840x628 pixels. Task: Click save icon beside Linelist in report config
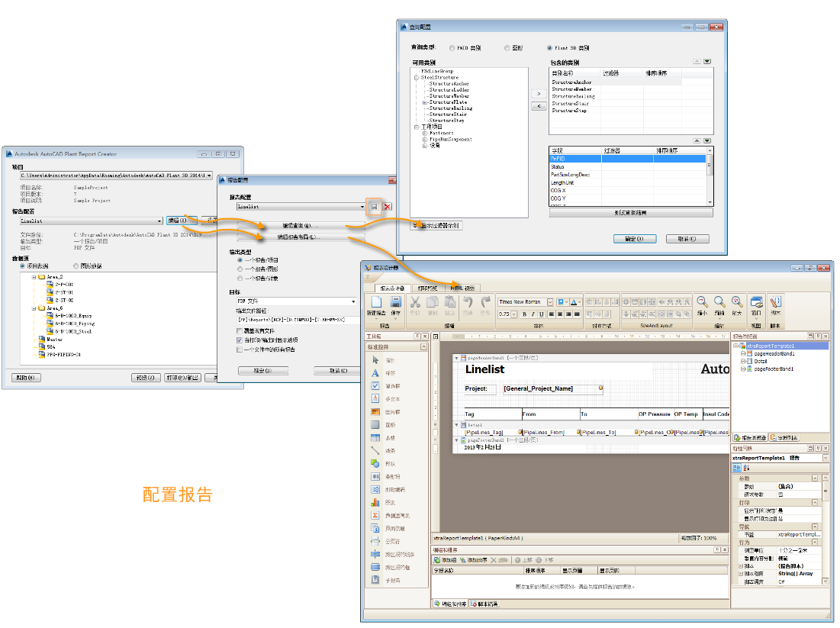pos(374,207)
